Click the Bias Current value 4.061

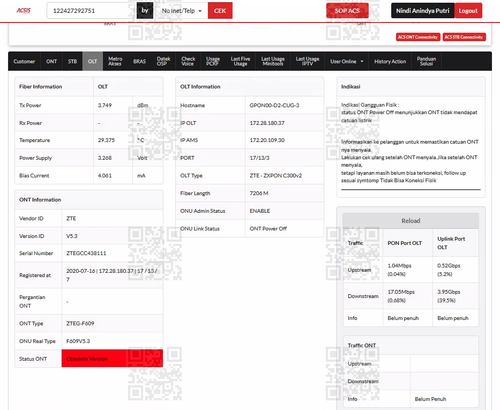pyautogui.click(x=105, y=176)
